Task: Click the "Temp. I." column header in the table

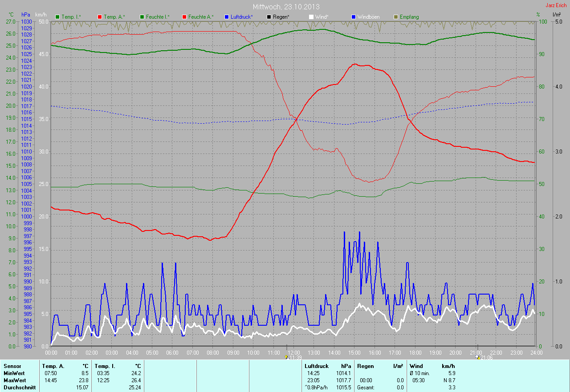Action: click(x=105, y=366)
